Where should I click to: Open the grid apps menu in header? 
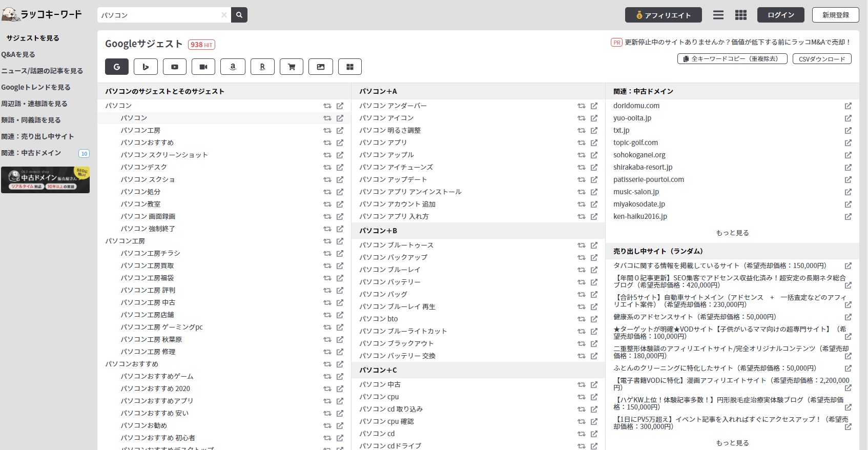tap(740, 15)
